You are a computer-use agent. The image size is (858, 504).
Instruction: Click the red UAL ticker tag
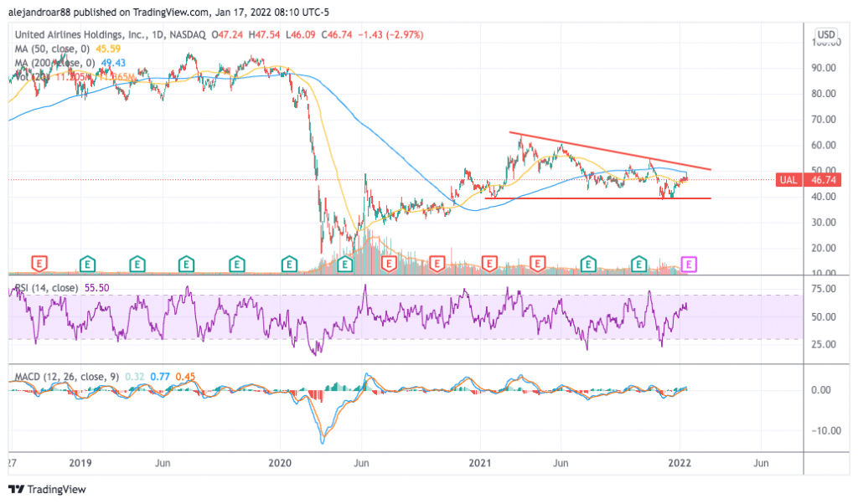point(788,180)
